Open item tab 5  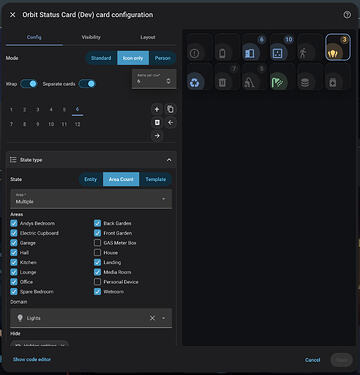(x=64, y=109)
